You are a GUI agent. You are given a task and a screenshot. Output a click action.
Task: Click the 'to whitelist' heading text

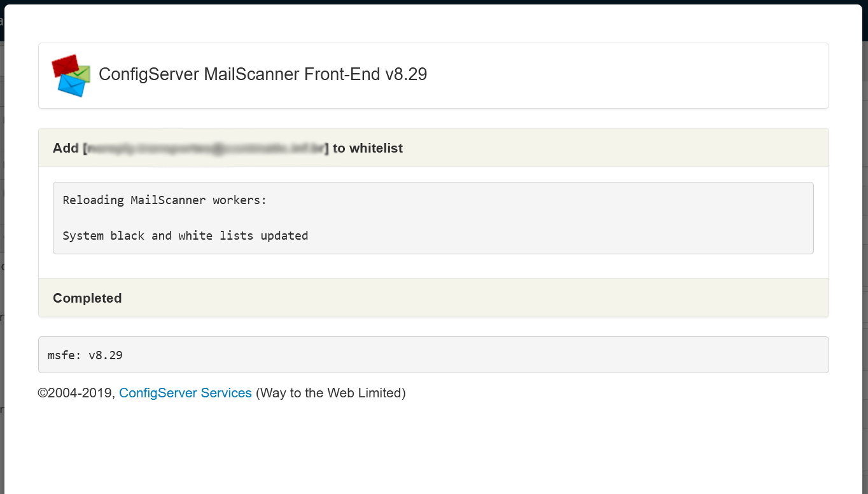point(368,148)
